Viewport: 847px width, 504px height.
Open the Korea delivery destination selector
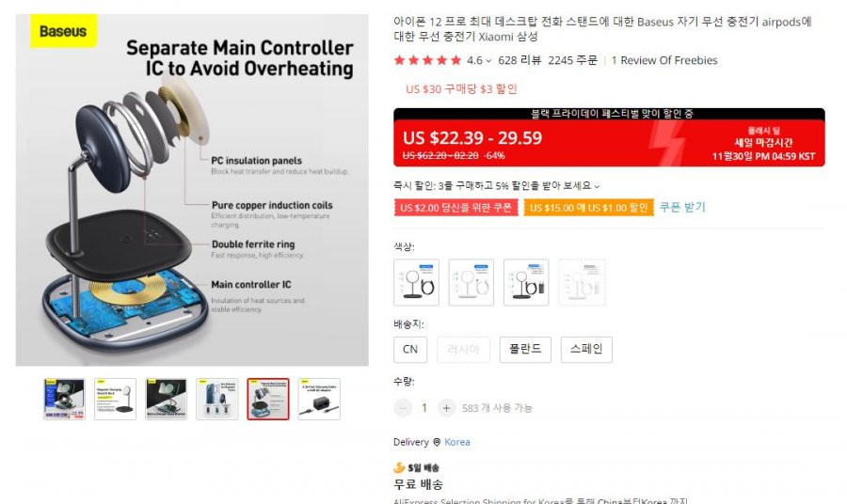(x=457, y=442)
